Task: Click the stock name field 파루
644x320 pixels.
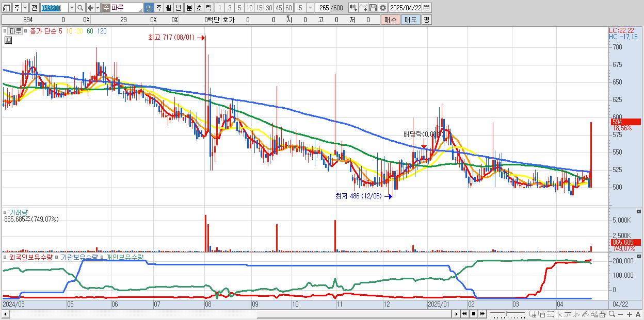Action: point(126,8)
